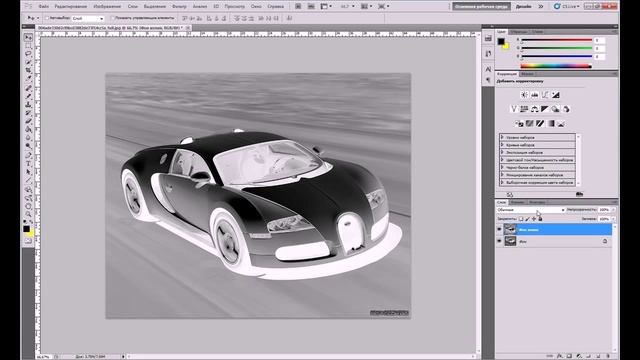Image resolution: width=640 pixels, height=360 pixels.
Task: Add a layer mask
Action: click(x=569, y=356)
